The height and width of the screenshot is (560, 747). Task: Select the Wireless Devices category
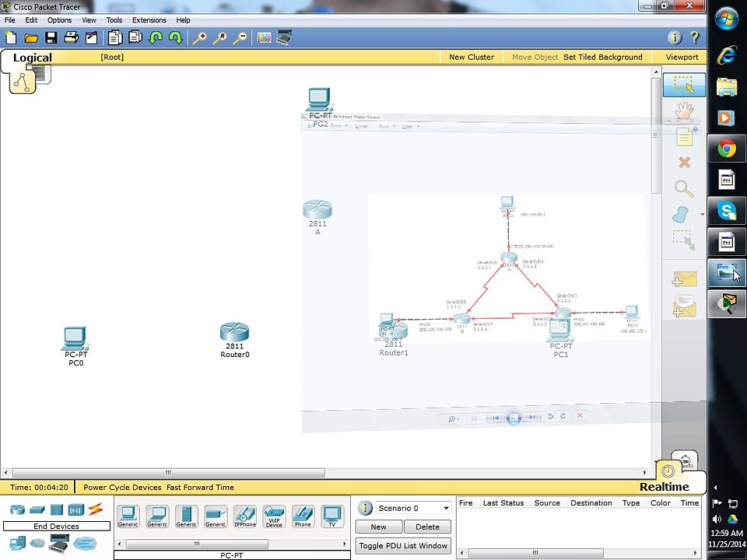tap(76, 509)
